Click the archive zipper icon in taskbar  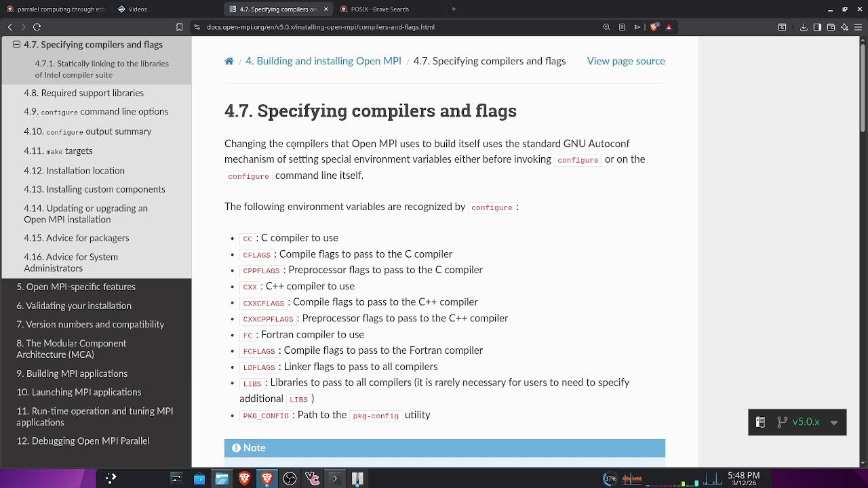coord(357,479)
